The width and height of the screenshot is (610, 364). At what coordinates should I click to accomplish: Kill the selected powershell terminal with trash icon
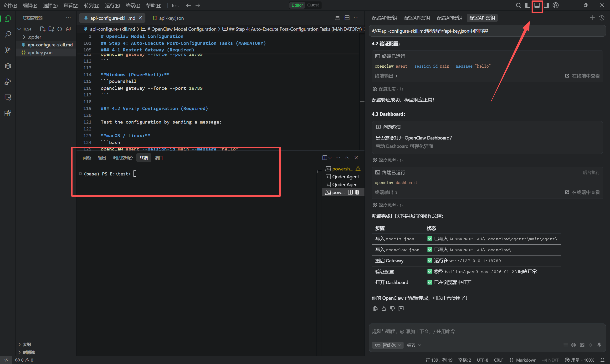357,192
